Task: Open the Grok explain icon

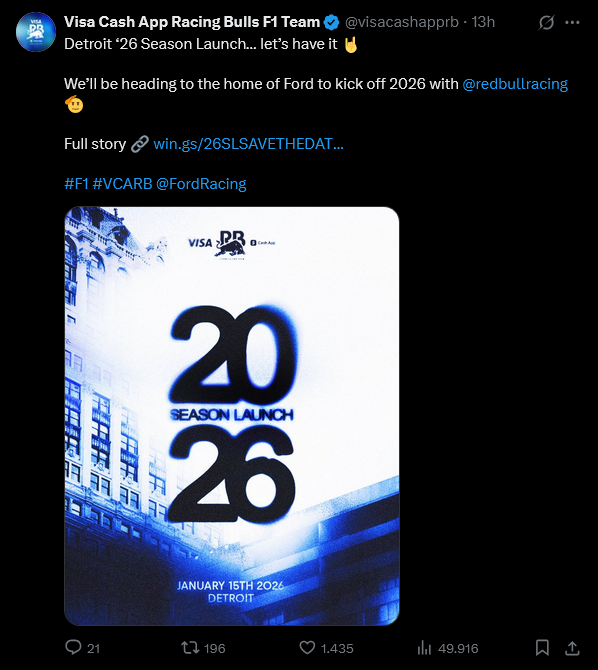Action: tap(546, 22)
